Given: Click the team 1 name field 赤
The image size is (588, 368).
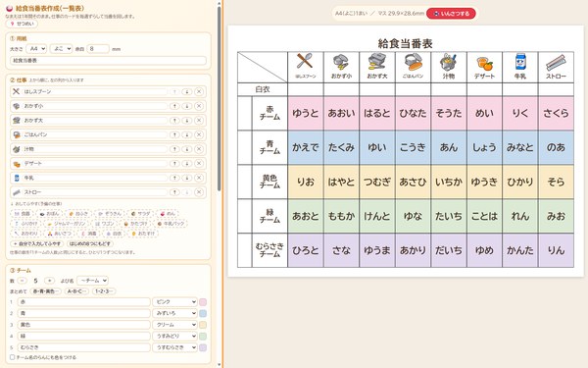Looking at the screenshot, I should (84, 302).
